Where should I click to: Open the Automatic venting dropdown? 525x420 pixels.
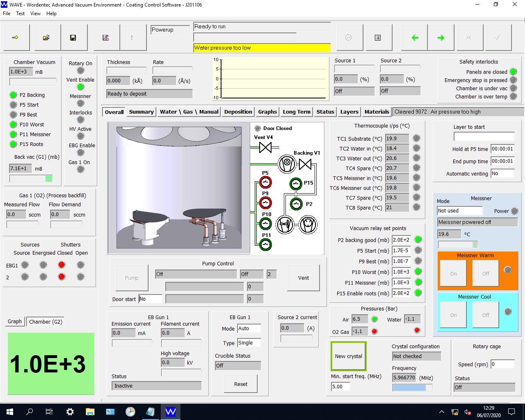pyautogui.click(x=502, y=173)
